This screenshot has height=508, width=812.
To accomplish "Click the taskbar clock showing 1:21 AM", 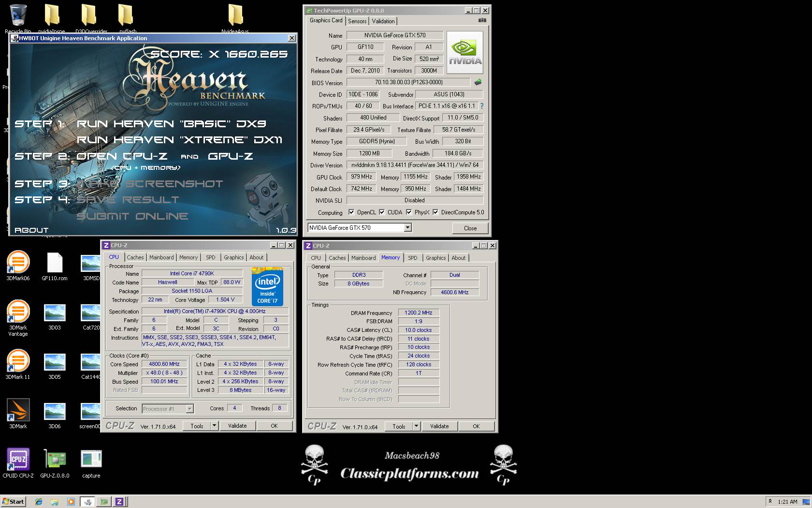I will (788, 502).
